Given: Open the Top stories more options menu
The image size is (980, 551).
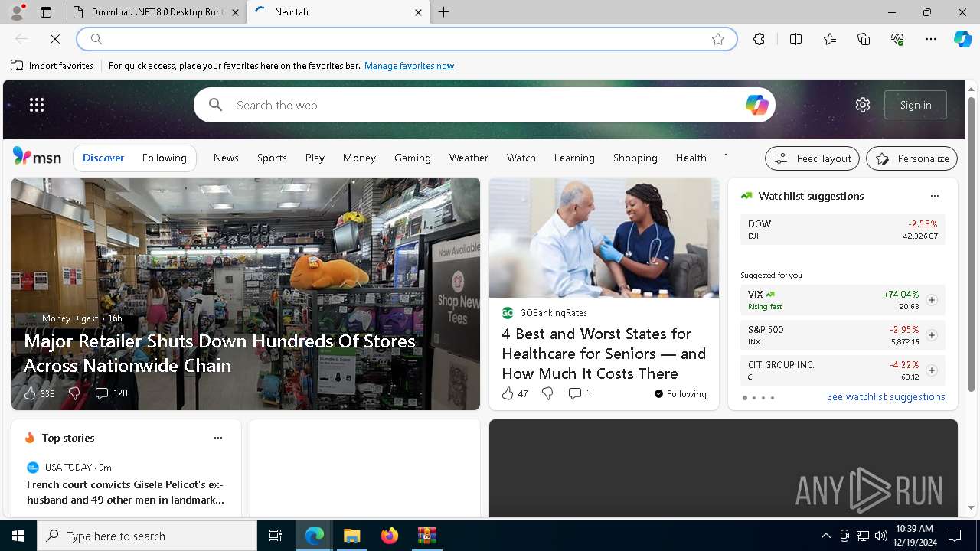Looking at the screenshot, I should pyautogui.click(x=218, y=438).
